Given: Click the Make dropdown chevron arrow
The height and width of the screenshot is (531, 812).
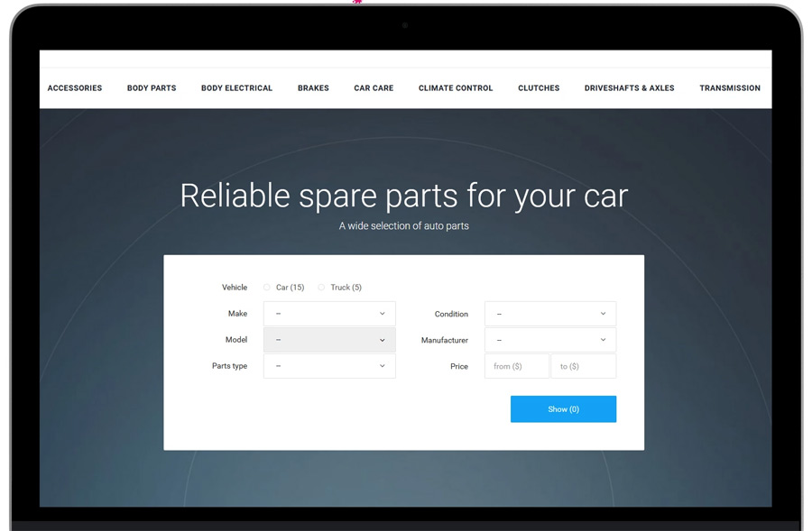Looking at the screenshot, I should tap(382, 314).
